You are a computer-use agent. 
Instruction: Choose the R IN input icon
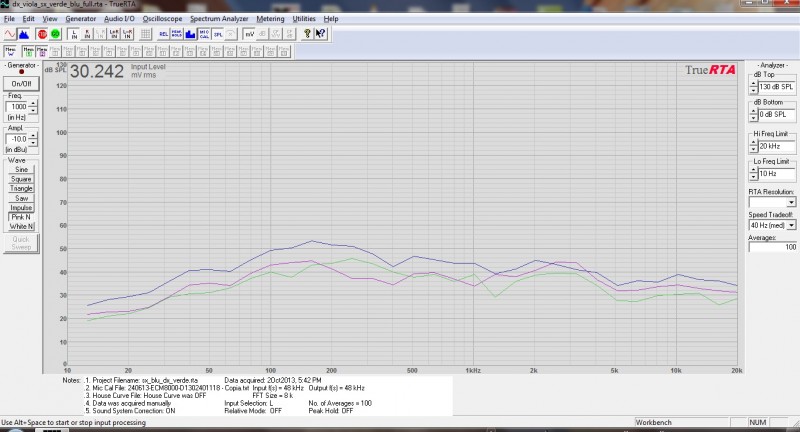coord(87,34)
